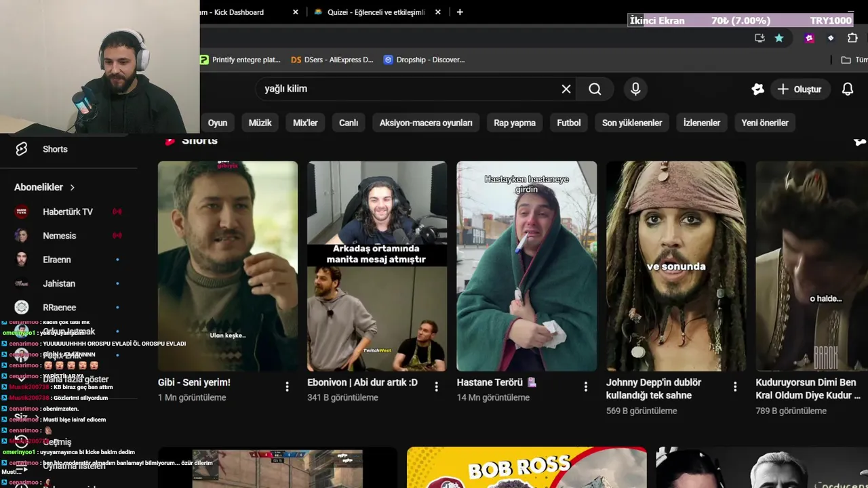Open title Ebonivon | Abi dur artık :D
This screenshot has height=488, width=868.
362,382
